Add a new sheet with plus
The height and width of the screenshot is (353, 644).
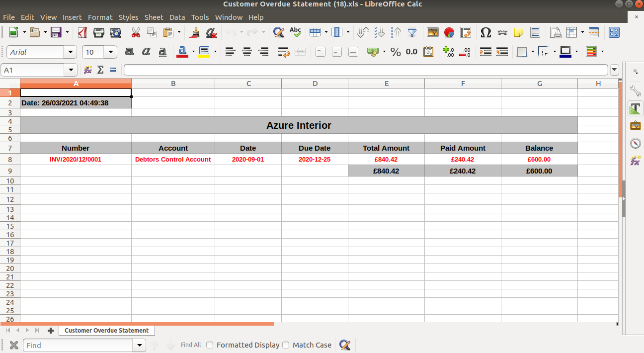(x=50, y=330)
